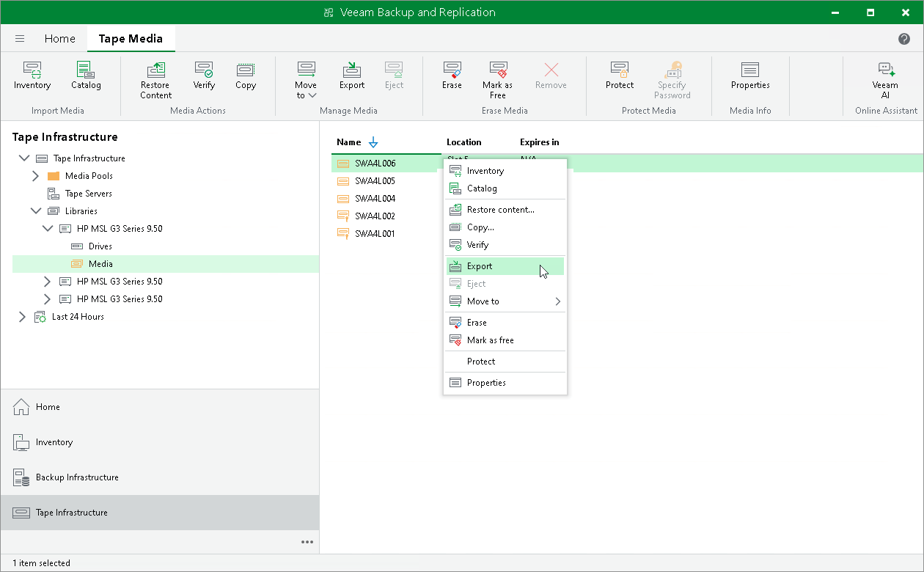The height and width of the screenshot is (572, 924).
Task: Click the Properties button in Media Info
Action: 749,77
